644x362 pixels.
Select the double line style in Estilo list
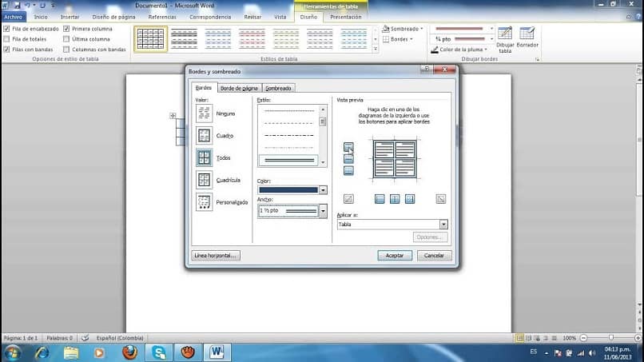coord(289,160)
